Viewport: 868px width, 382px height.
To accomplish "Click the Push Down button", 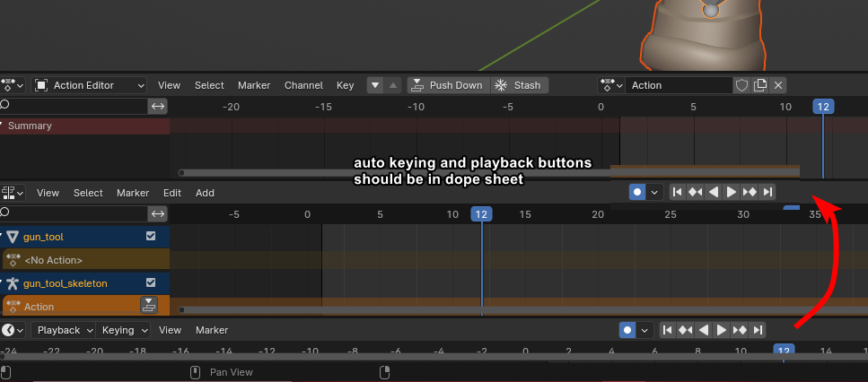I will (x=449, y=85).
